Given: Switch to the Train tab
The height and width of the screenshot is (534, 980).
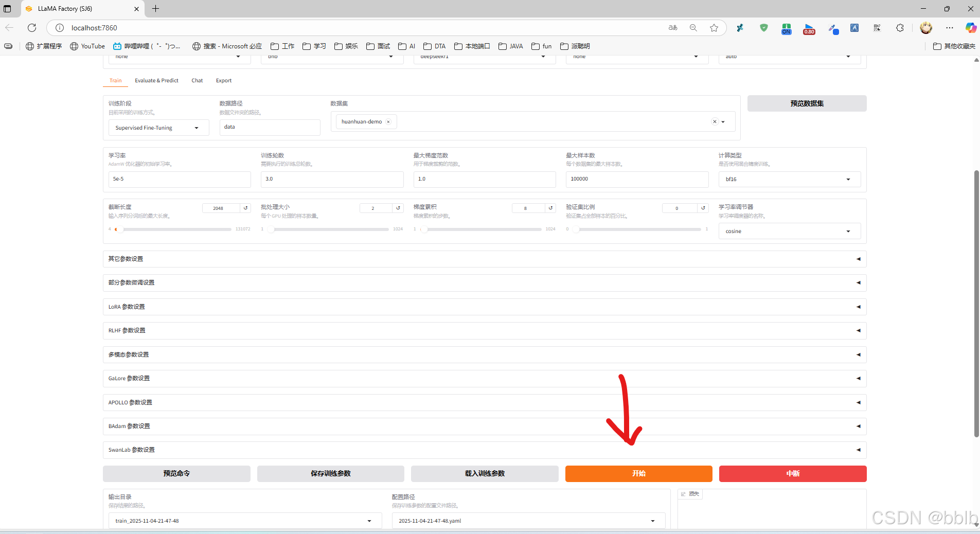Looking at the screenshot, I should click(116, 80).
